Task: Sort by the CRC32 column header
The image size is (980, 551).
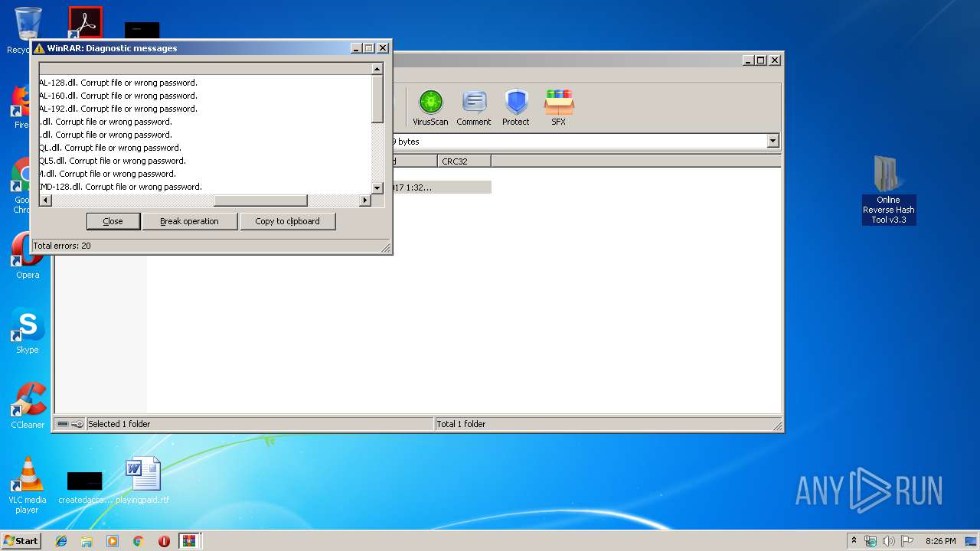Action: coord(465,161)
